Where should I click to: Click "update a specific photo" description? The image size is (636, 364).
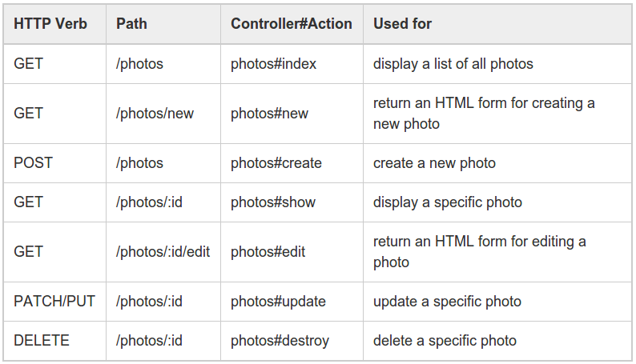click(x=447, y=302)
